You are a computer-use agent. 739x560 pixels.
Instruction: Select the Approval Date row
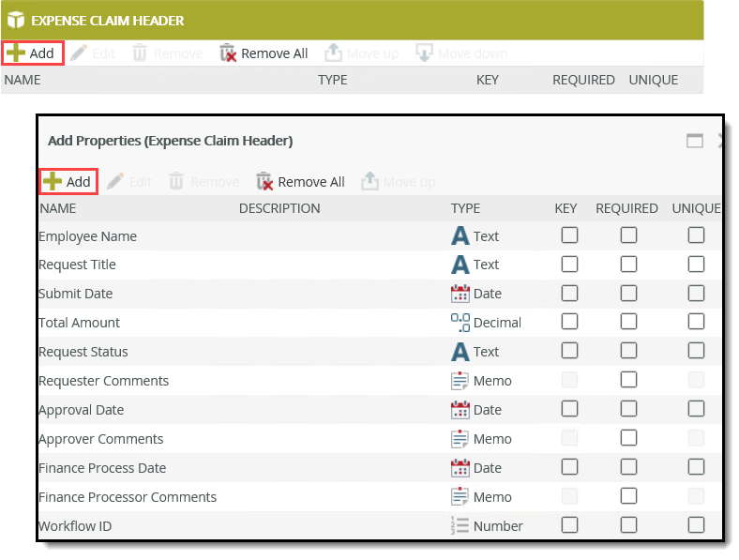point(380,410)
